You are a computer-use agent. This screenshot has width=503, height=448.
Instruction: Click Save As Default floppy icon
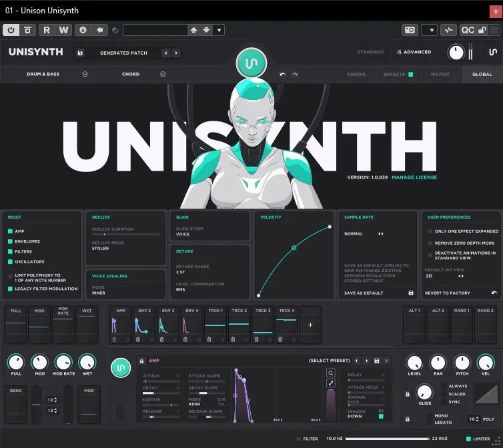[x=411, y=293]
